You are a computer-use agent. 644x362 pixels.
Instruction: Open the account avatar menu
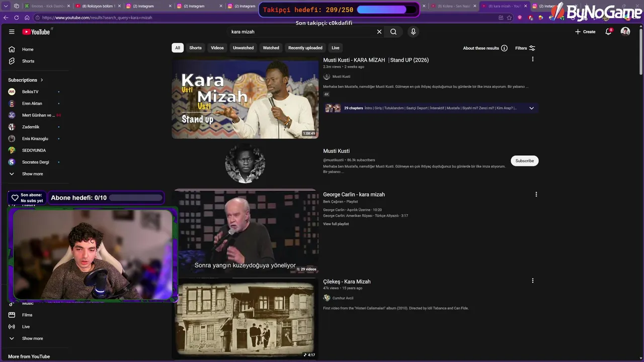(x=625, y=32)
